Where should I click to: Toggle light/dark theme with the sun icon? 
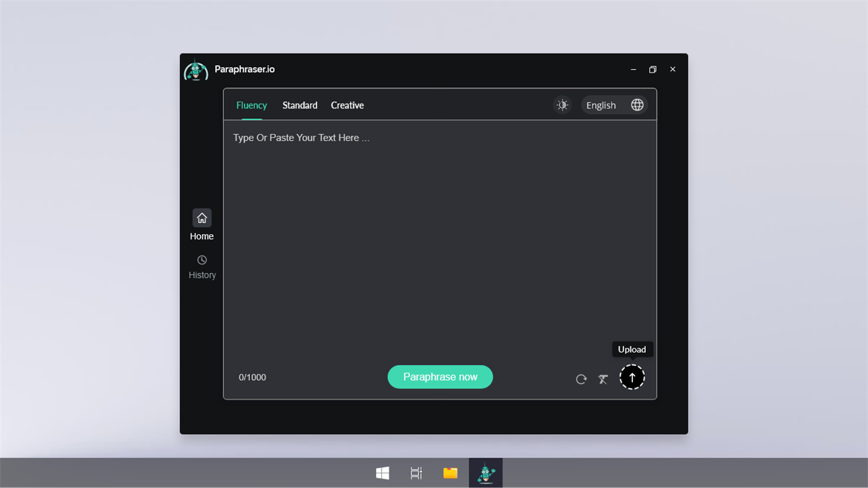pos(562,104)
